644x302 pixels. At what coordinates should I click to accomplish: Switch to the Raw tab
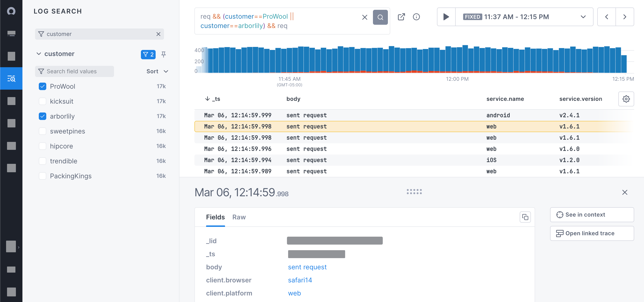(x=239, y=217)
